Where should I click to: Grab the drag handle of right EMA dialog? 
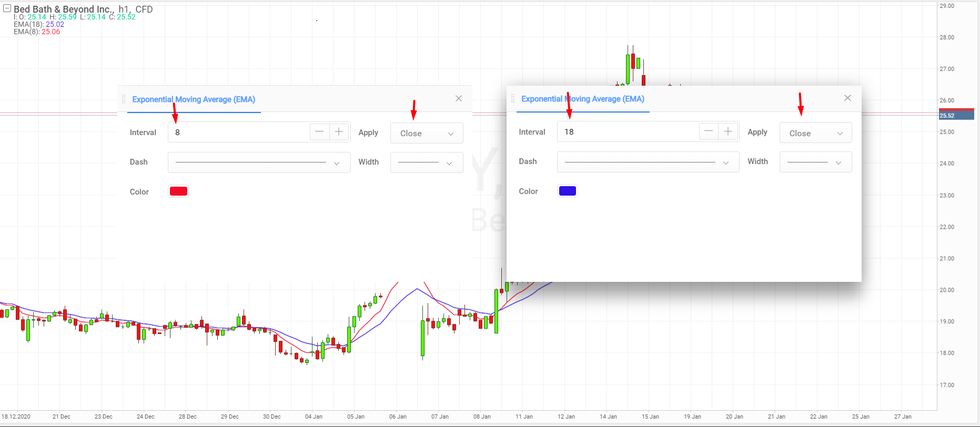pos(513,98)
